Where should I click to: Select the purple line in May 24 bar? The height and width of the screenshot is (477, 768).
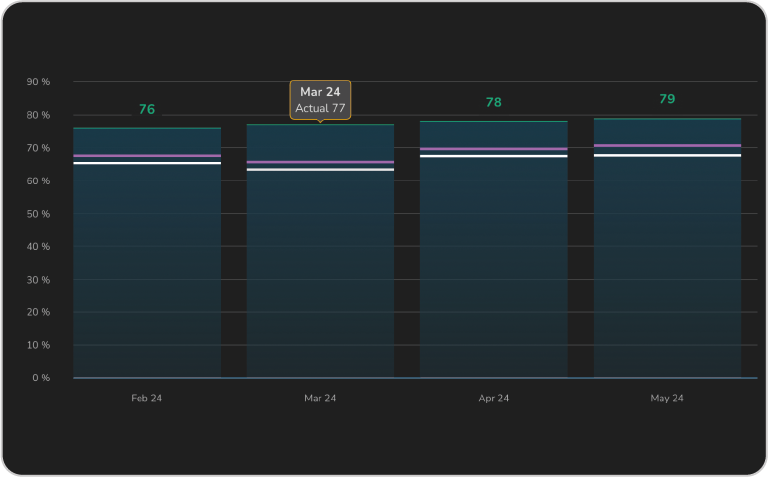coord(667,146)
